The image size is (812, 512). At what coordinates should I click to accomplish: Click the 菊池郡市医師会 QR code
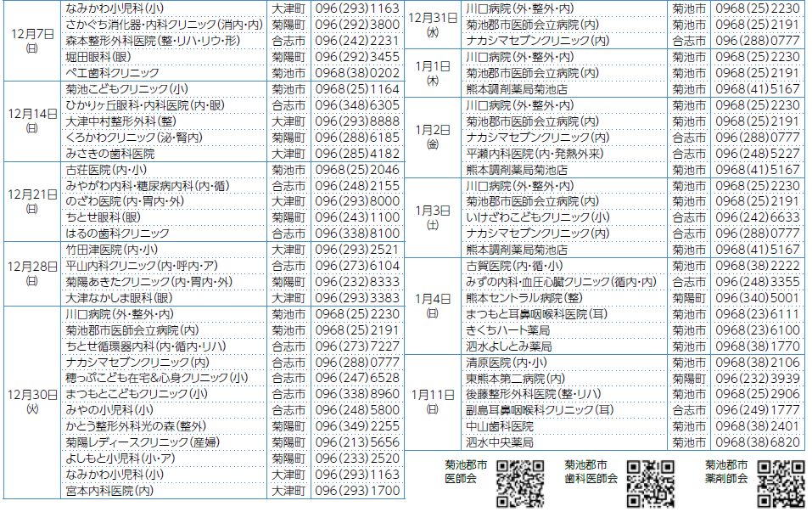(519, 484)
